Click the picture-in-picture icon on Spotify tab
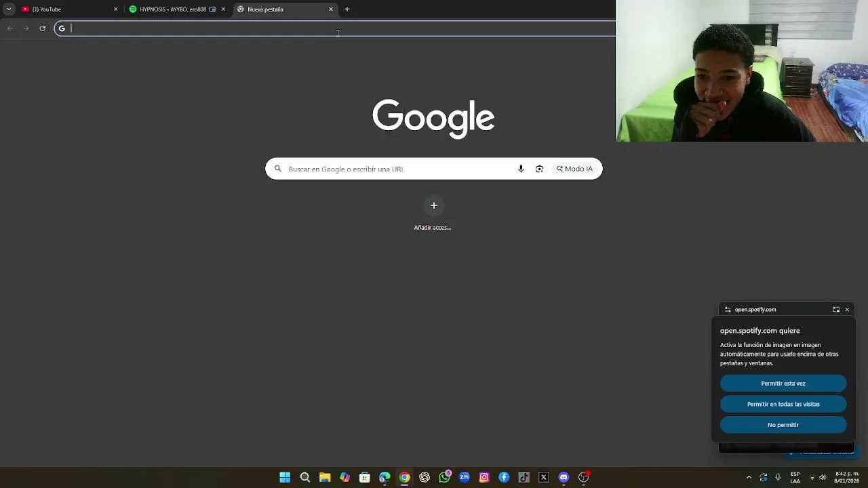 (x=212, y=9)
